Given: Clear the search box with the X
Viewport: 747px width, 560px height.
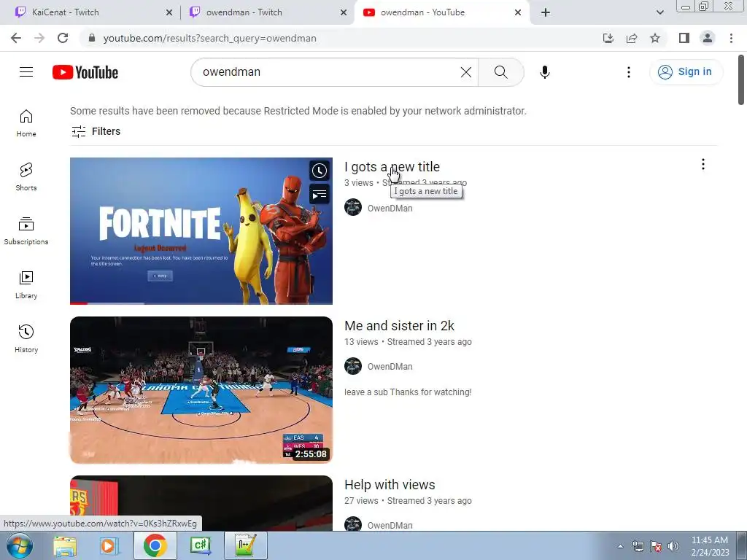Looking at the screenshot, I should pyautogui.click(x=466, y=72).
